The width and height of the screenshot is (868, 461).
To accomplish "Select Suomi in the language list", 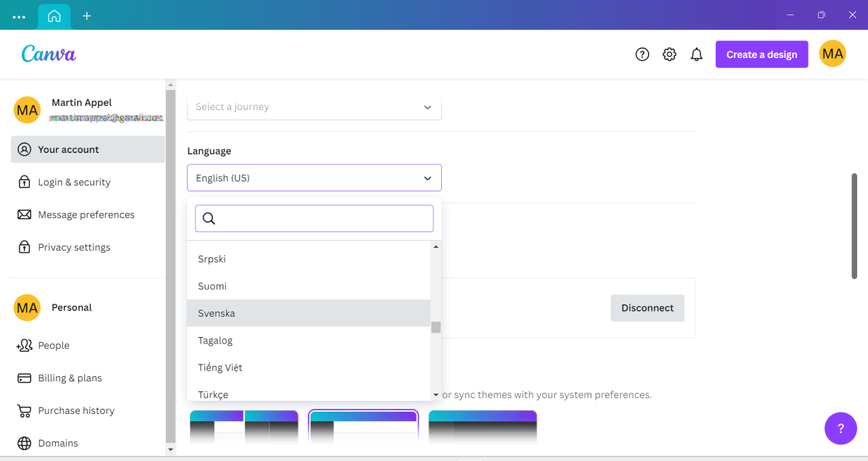I will tap(309, 286).
